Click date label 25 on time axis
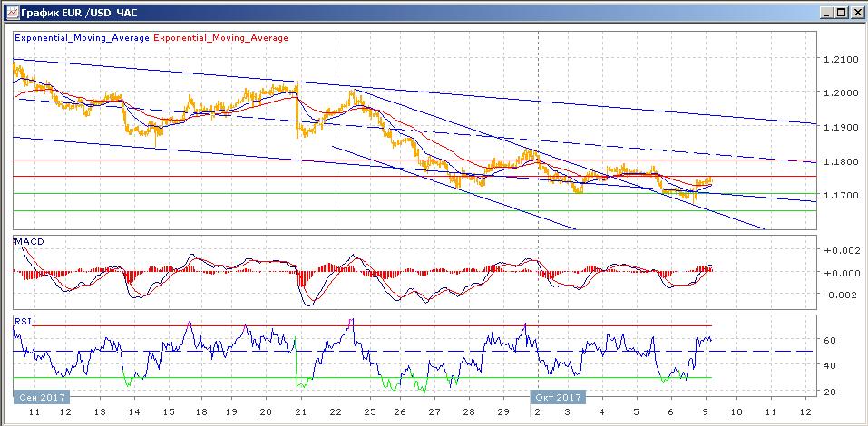This screenshot has height=426, width=868. [368, 412]
